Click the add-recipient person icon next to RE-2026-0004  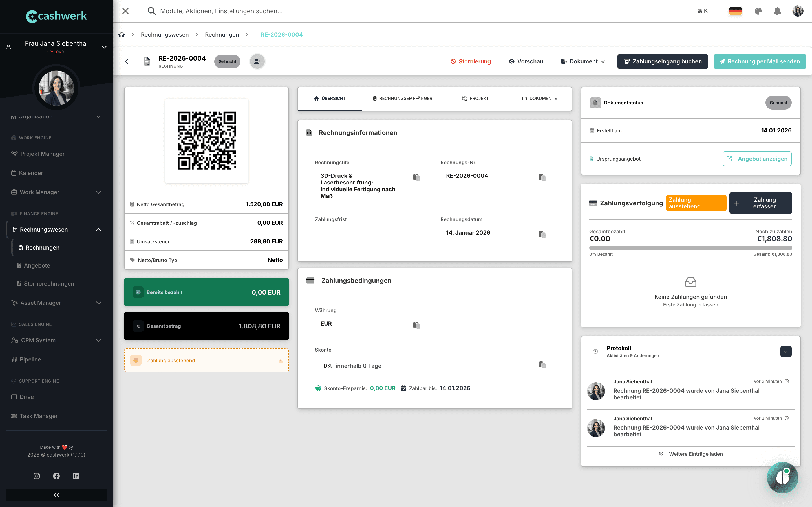pyautogui.click(x=257, y=61)
